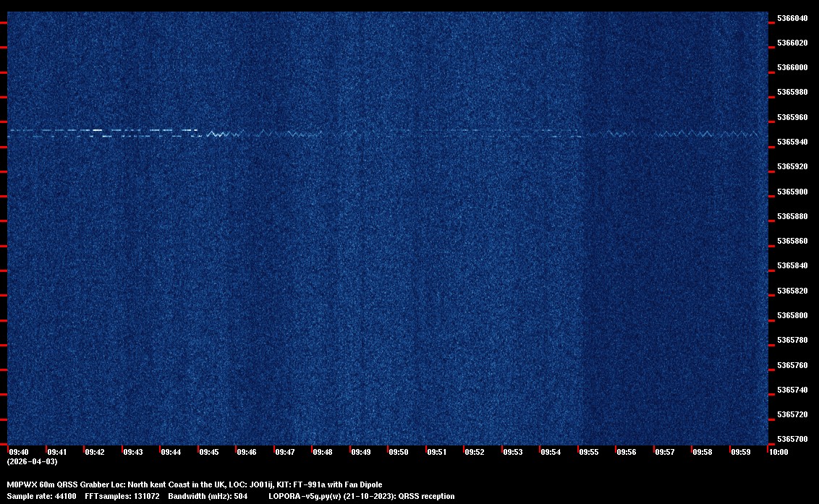Viewport: 819px width, 504px height.
Task: Click the 5365800 frequency scale label
Action: coord(792,316)
